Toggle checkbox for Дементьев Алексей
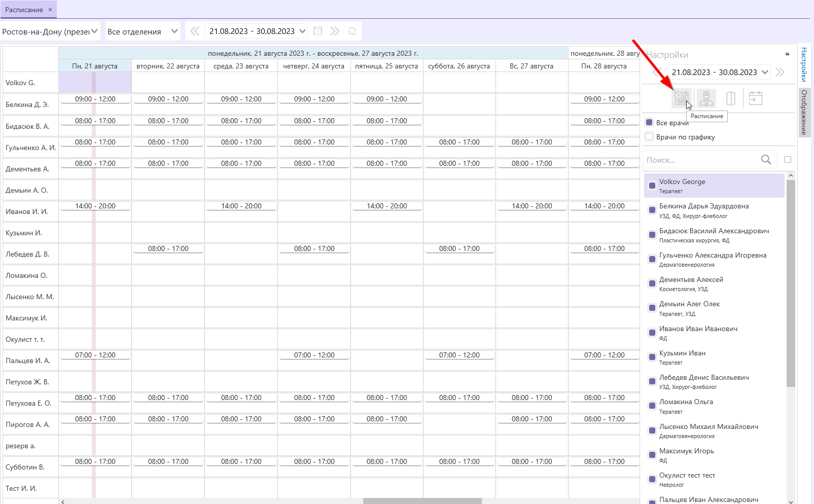The height and width of the screenshot is (504, 814). coord(652,283)
